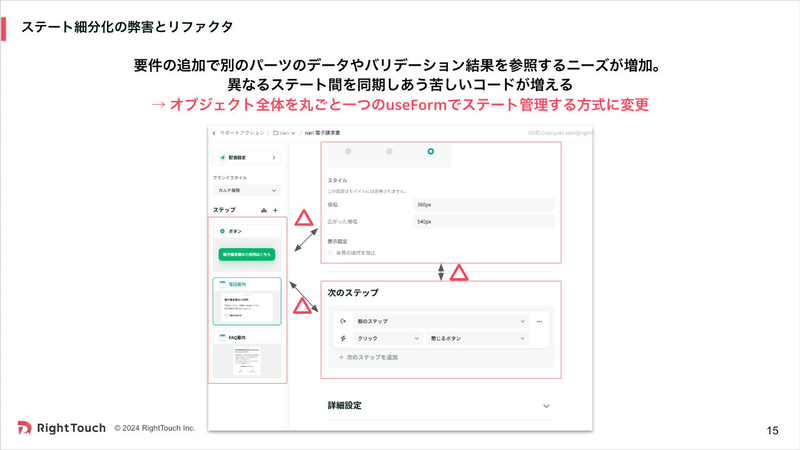Screen dimensions: 800x450
Task: Open the 配信設定 panel button
Action: click(x=247, y=158)
